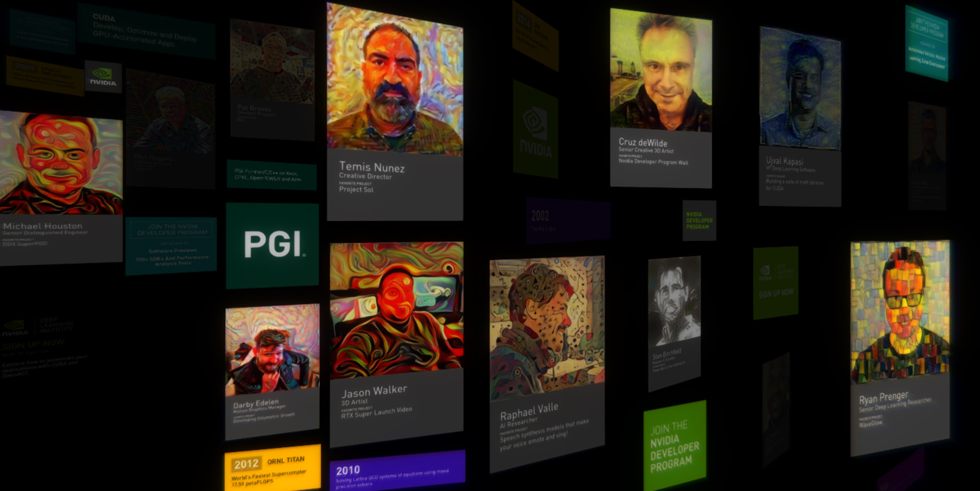Open the PGI logo tile
Viewport: 980px width, 491px height.
(272, 245)
